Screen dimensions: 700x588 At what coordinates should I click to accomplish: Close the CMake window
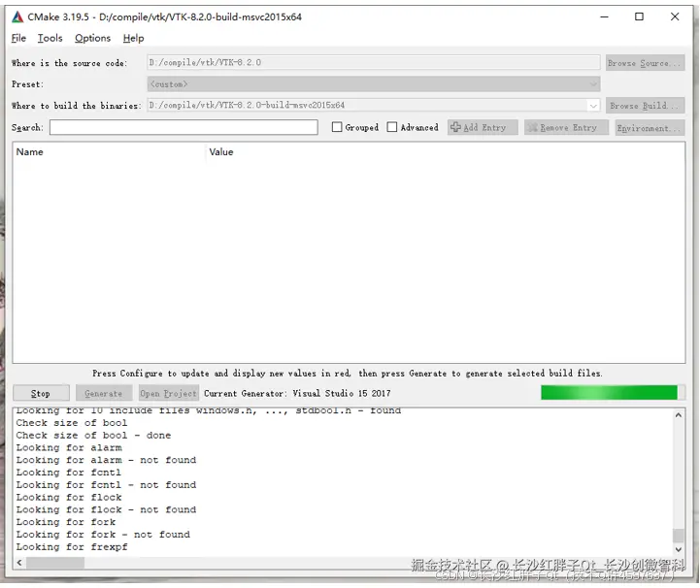(675, 16)
